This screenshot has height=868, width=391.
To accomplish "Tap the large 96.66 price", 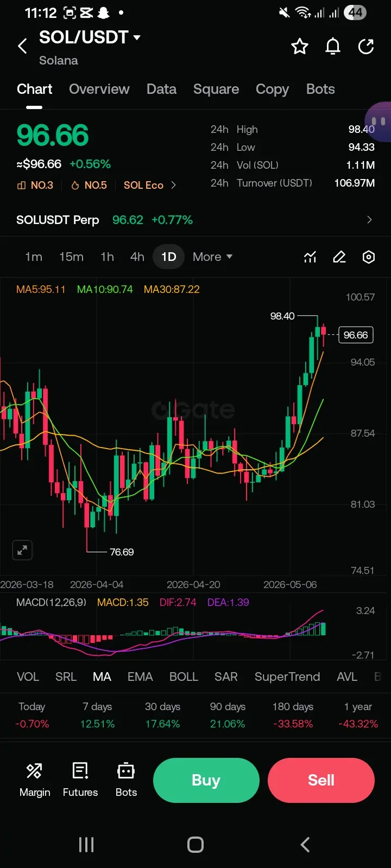I will pyautogui.click(x=53, y=135).
